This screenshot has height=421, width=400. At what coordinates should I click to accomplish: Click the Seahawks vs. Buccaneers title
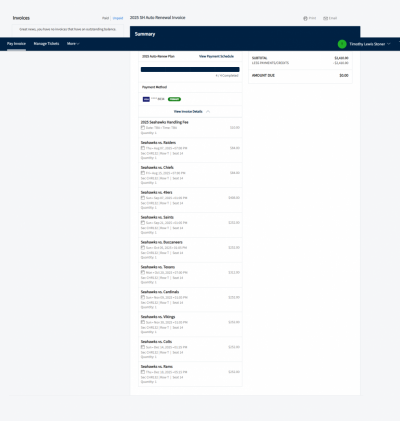pyautogui.click(x=161, y=242)
